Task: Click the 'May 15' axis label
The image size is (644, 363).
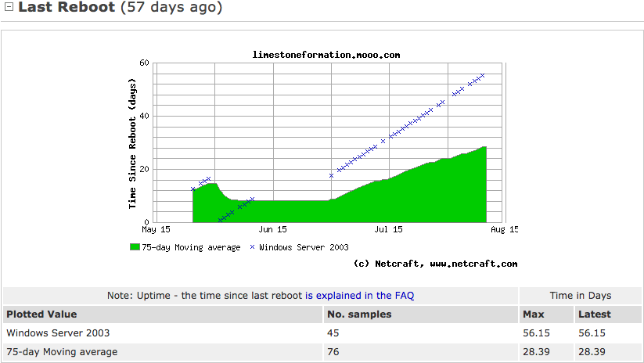Action: coord(156,229)
